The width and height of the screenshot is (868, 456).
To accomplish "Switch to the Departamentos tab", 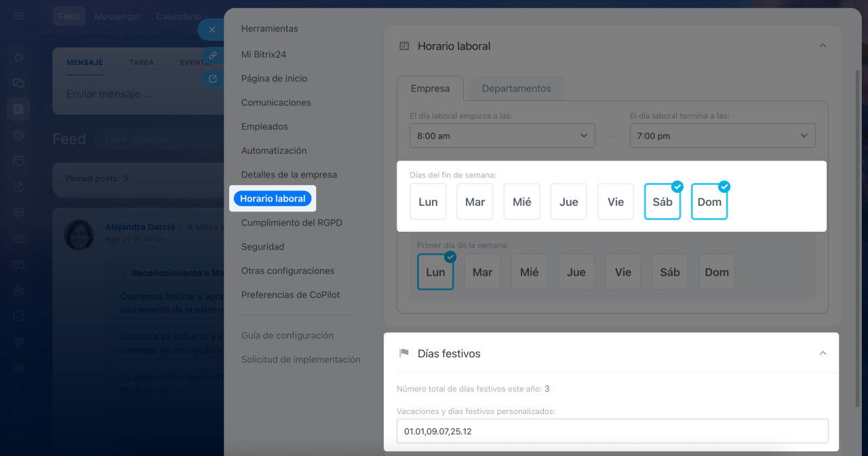I will coord(516,89).
